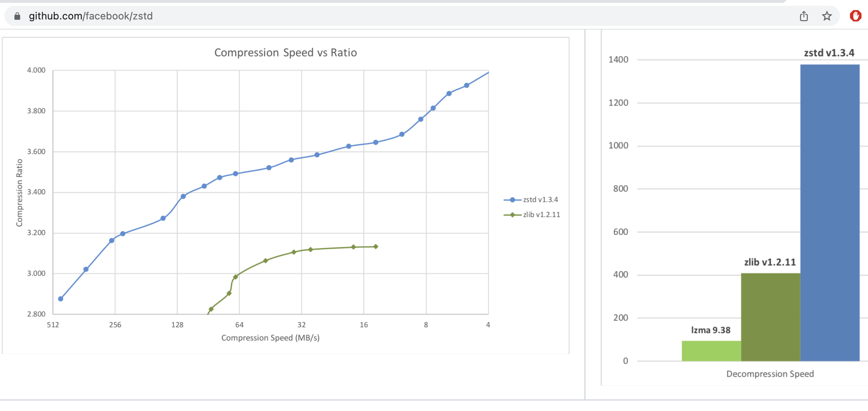This screenshot has height=411, width=868.
Task: Click the lock icon in address bar
Action: pos(17,16)
